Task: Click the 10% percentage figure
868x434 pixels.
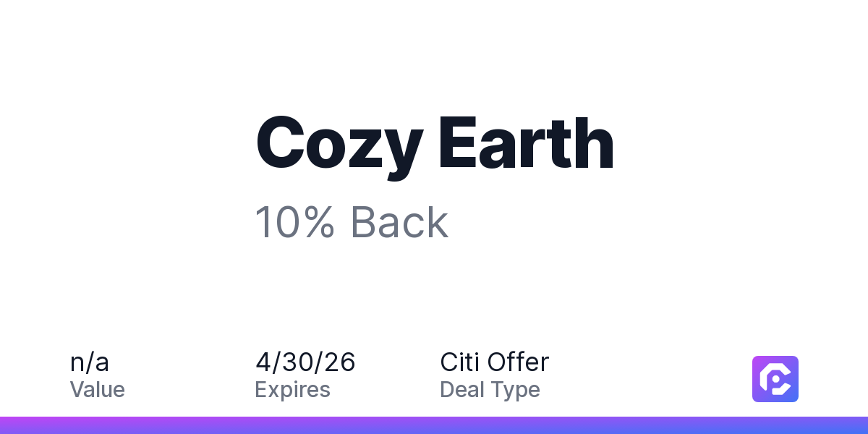Action: tap(294, 223)
